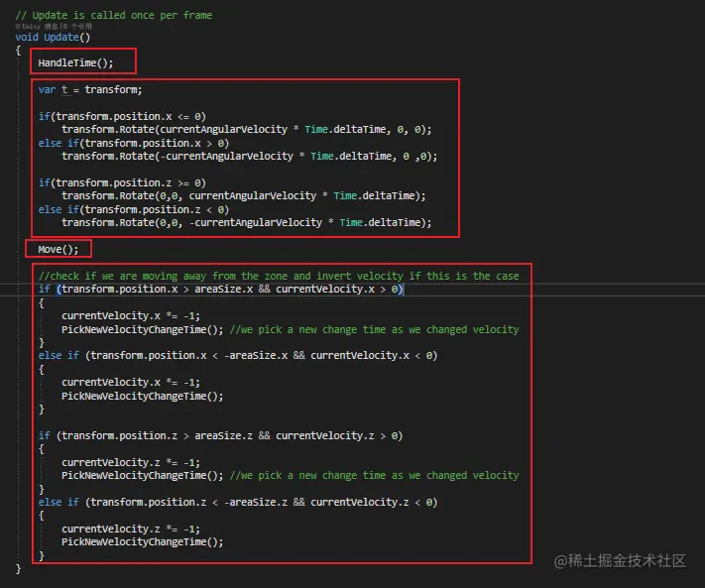Click the 'else if (transform.position.x < -areaSize.x' condition line

[238, 356]
